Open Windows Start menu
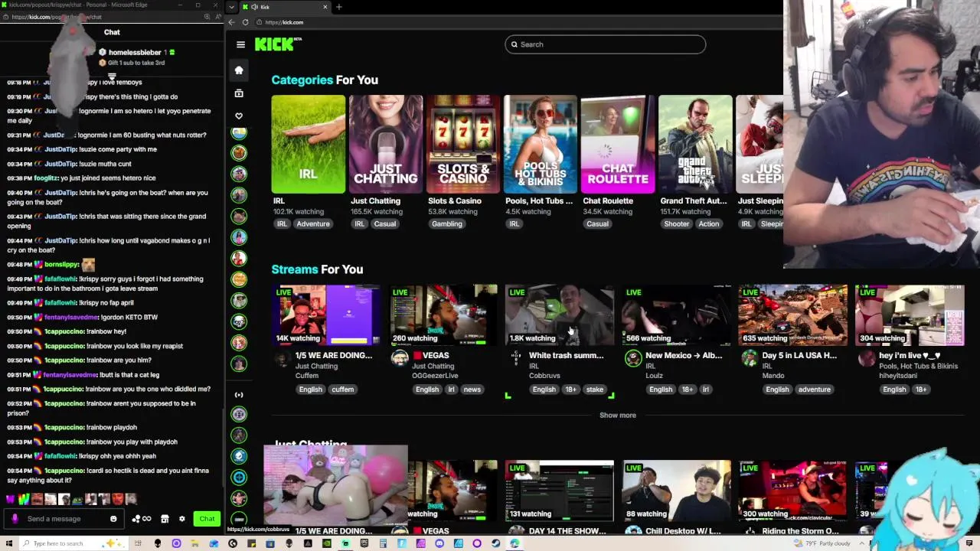Screen dimensions: 980x551 [x=11, y=543]
